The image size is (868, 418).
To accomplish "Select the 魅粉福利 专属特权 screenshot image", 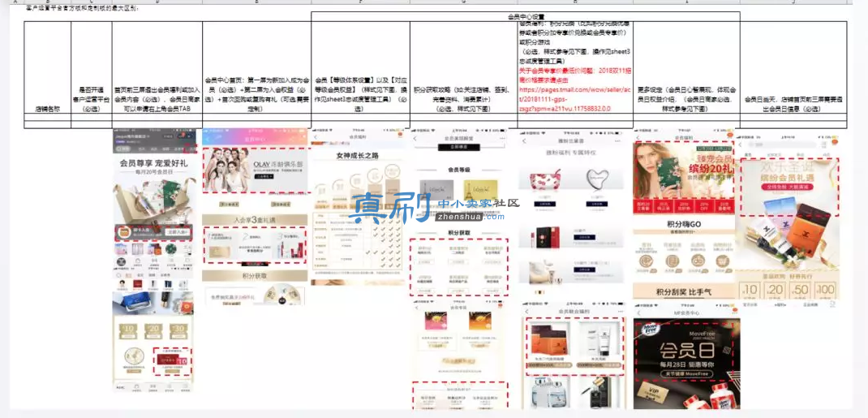I will [572, 213].
